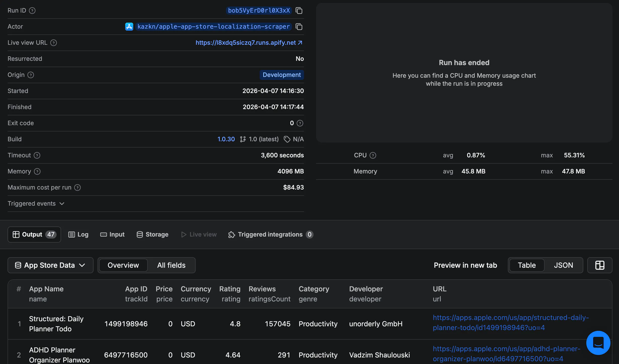The height and width of the screenshot is (364, 619).
Task: Open the chat support bubble
Action: [x=598, y=343]
